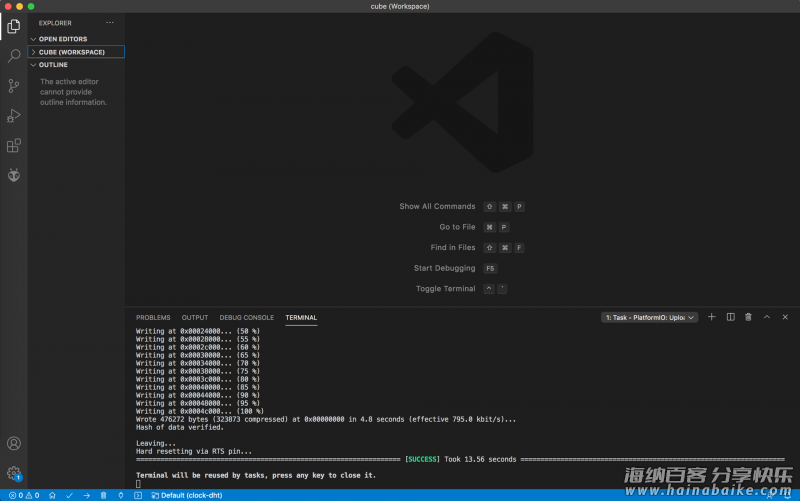Open the Explorer view in activity bar

[x=14, y=26]
